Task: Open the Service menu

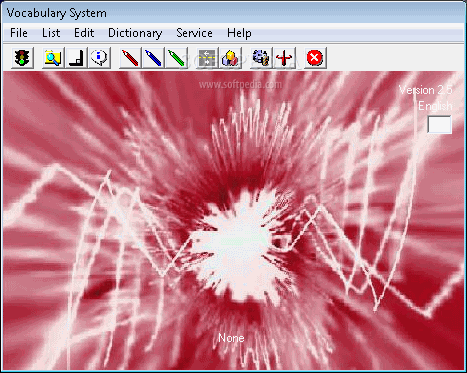Action: tap(194, 33)
